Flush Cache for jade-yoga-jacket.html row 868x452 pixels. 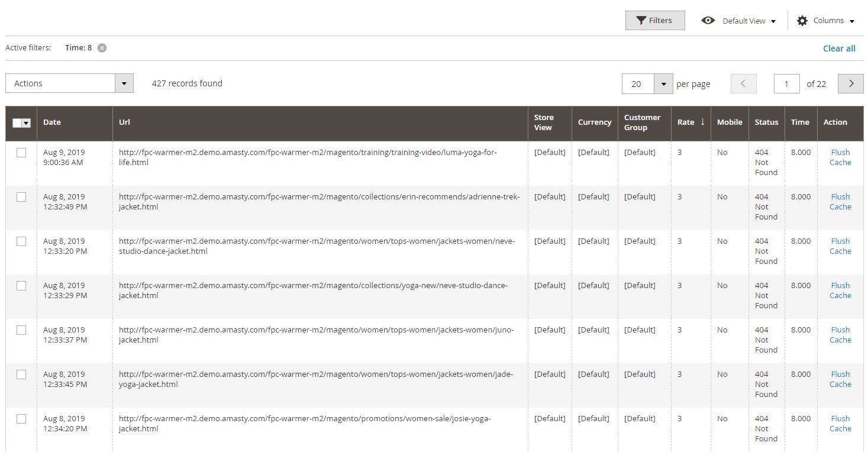tap(840, 379)
